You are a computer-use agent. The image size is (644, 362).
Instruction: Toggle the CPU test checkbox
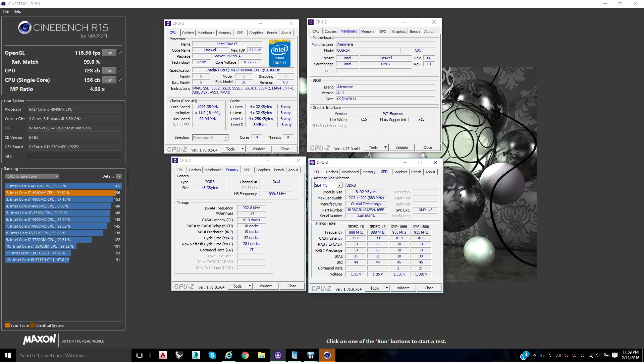[120, 70]
